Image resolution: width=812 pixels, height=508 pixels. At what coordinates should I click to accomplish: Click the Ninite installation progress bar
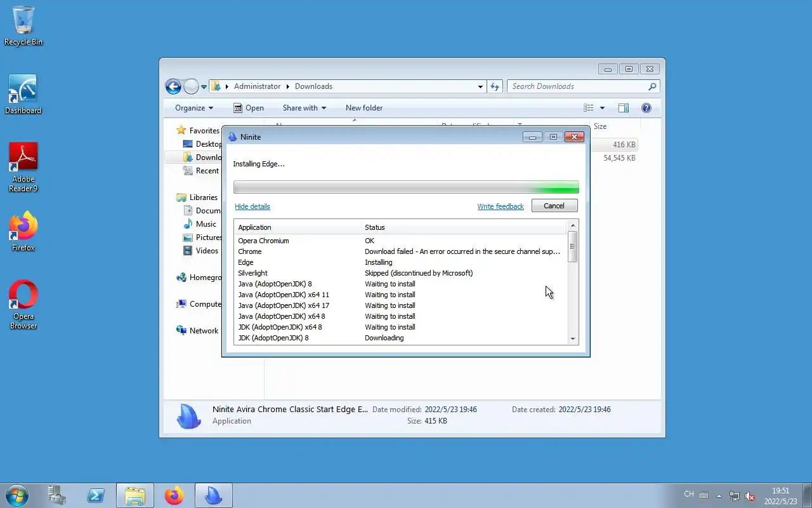[406, 187]
